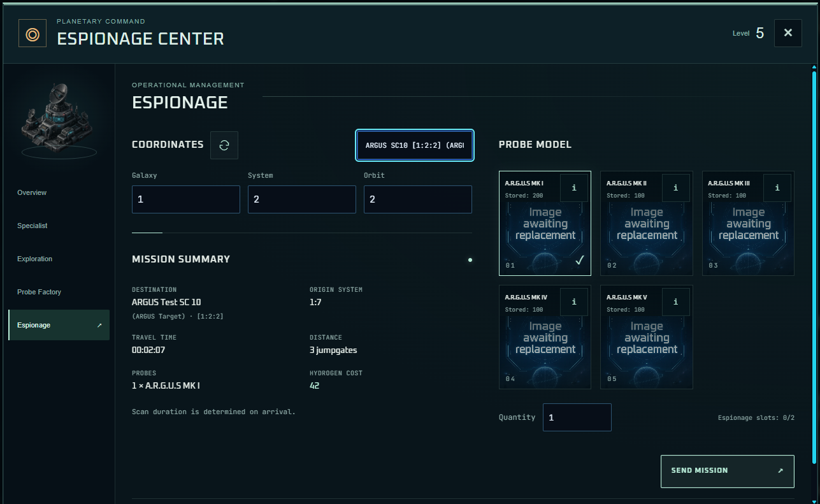Click the scan duration note text

pos(213,412)
